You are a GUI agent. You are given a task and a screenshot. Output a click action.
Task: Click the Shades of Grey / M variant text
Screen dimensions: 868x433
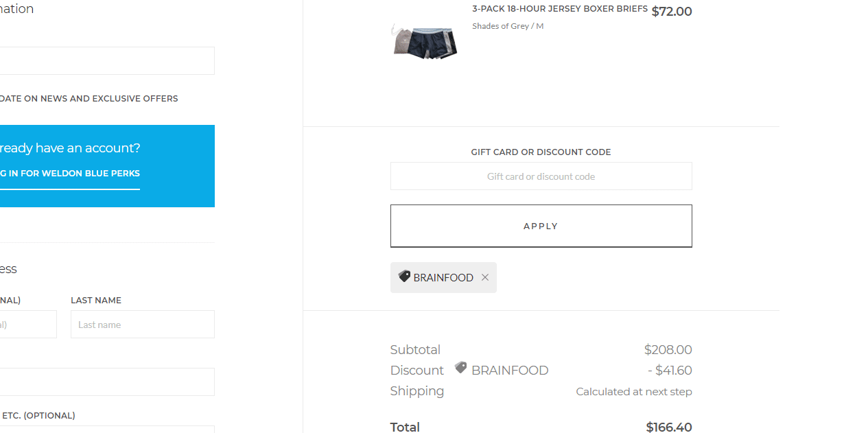[508, 26]
